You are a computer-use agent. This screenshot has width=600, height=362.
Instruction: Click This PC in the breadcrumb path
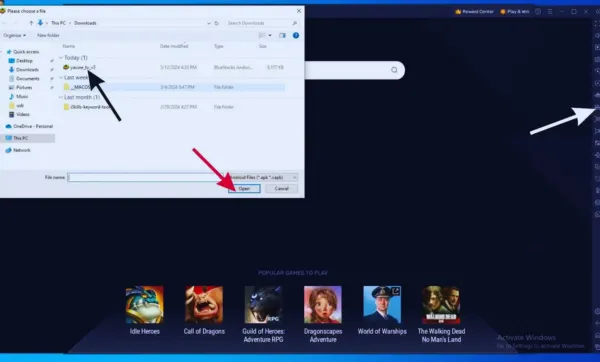tap(59, 23)
